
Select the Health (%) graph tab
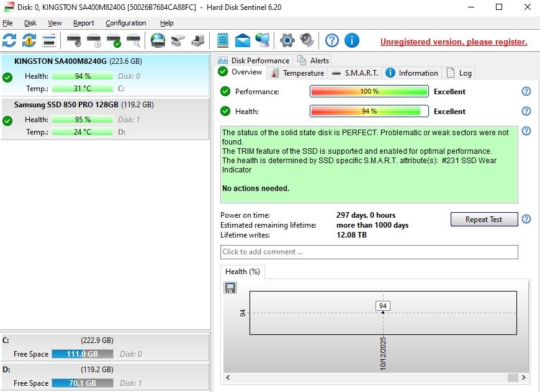(x=243, y=272)
